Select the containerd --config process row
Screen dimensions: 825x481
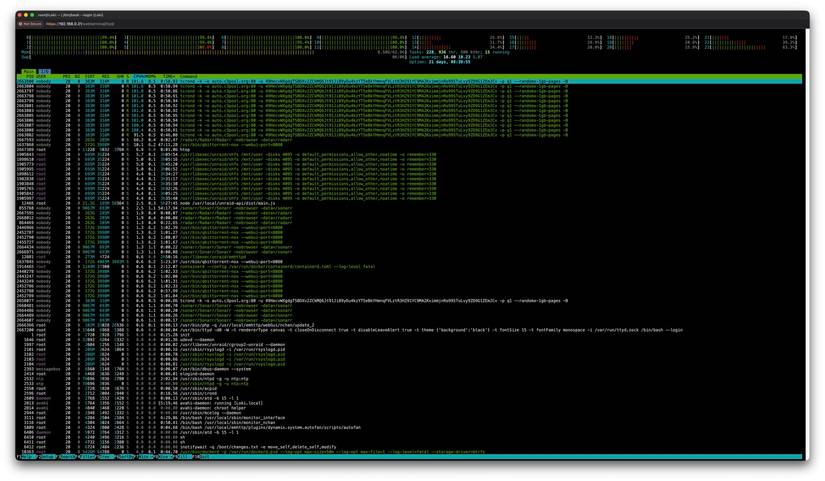(x=408, y=266)
